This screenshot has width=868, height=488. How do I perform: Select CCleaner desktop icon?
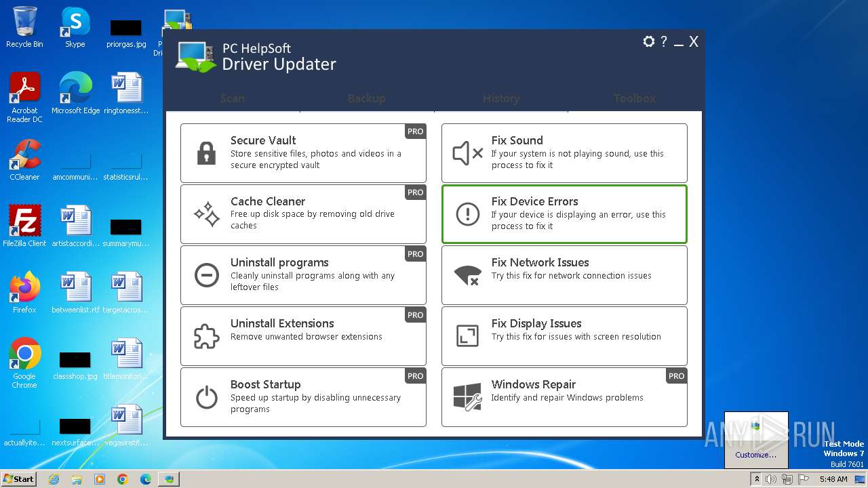point(24,160)
